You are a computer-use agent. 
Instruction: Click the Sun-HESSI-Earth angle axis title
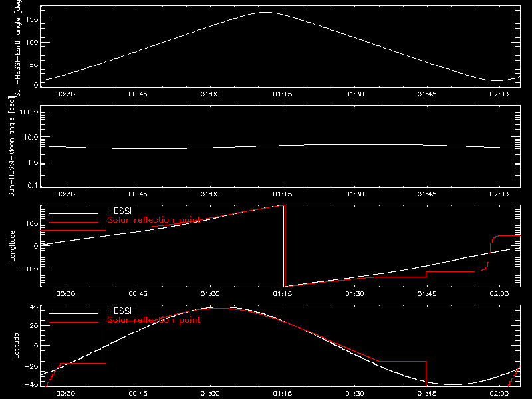tap(18, 49)
